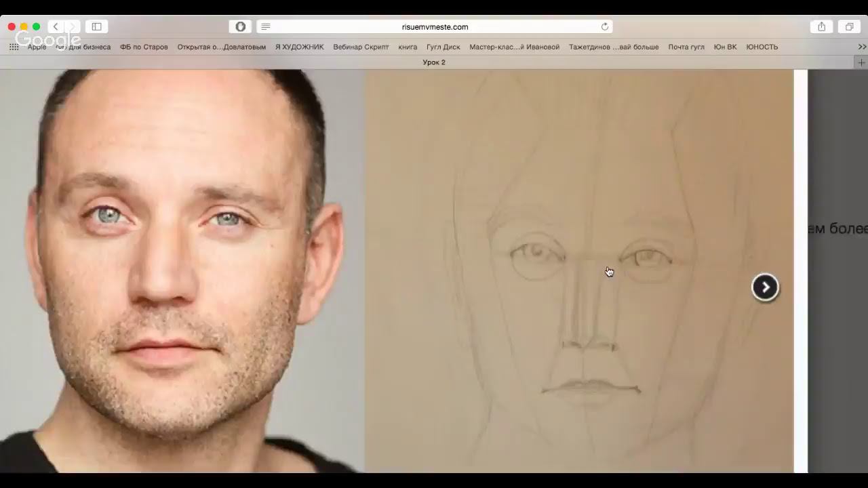
Task: Show next slide with the arrow button
Action: tap(765, 287)
